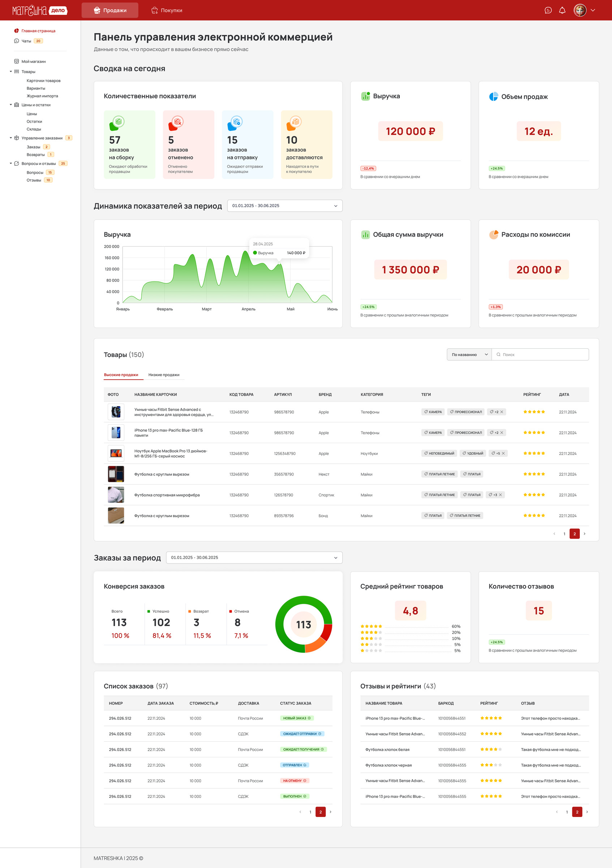Open Карточки товаров in sidebar
The image size is (612, 868).
click(43, 81)
